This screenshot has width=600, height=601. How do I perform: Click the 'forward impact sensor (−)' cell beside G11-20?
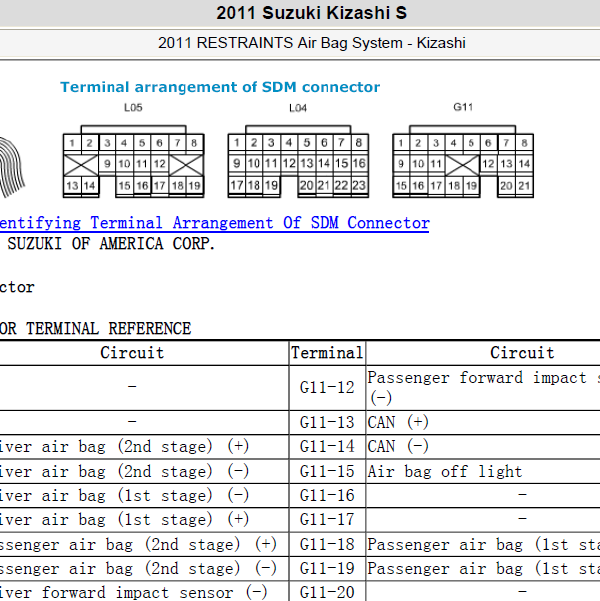pyautogui.click(x=144, y=591)
